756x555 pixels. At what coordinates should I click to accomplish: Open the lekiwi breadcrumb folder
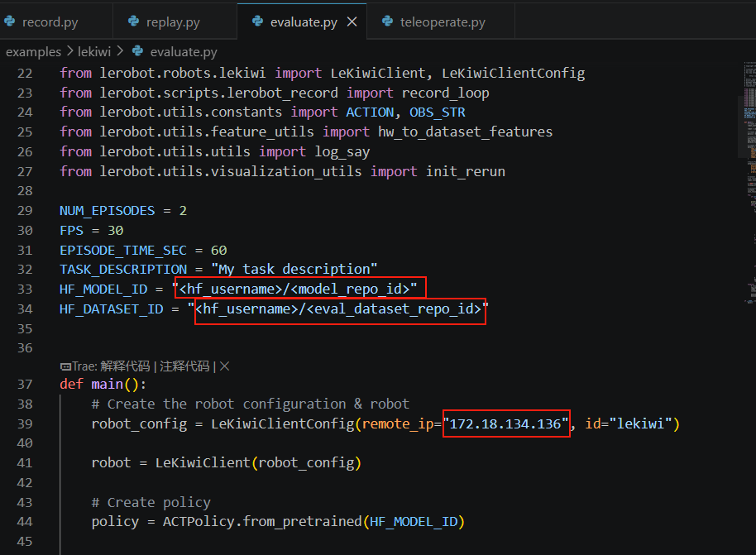coord(94,51)
